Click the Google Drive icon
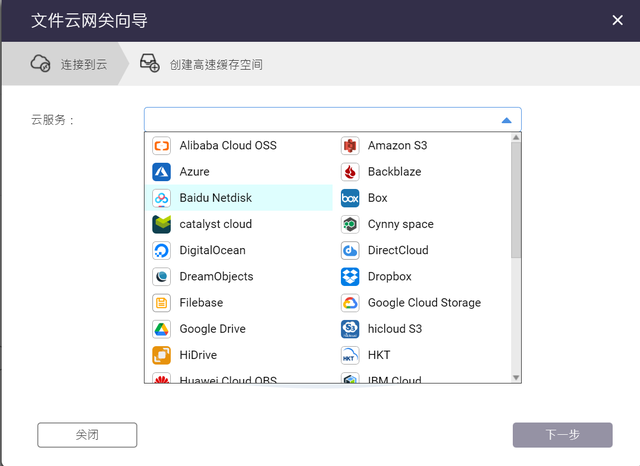This screenshot has width=640, height=466. point(161,328)
